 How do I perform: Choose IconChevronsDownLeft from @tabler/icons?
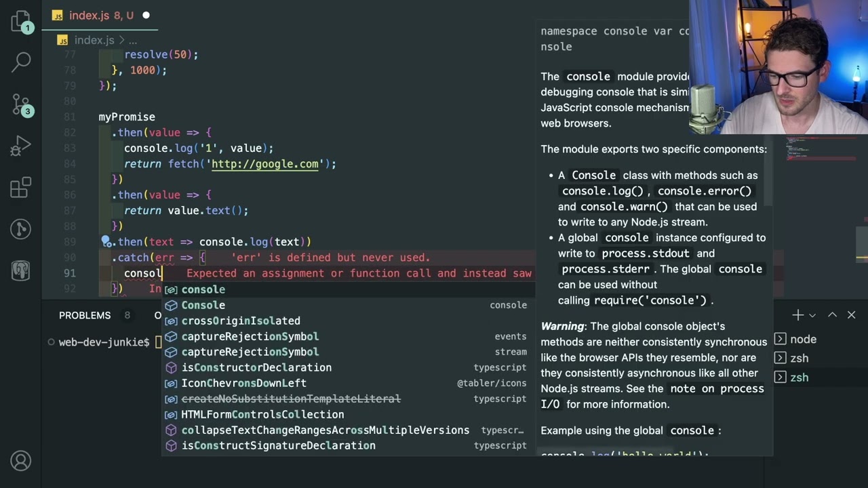pos(348,383)
